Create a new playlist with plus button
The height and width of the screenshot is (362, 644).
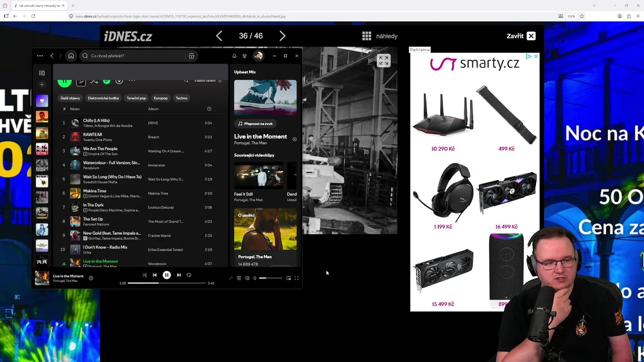tap(42, 84)
